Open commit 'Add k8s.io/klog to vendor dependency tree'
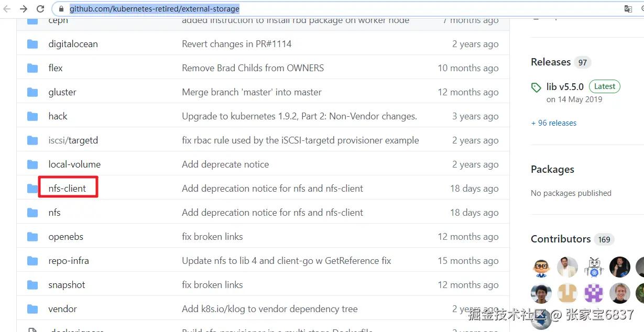The image size is (644, 332). point(270,309)
